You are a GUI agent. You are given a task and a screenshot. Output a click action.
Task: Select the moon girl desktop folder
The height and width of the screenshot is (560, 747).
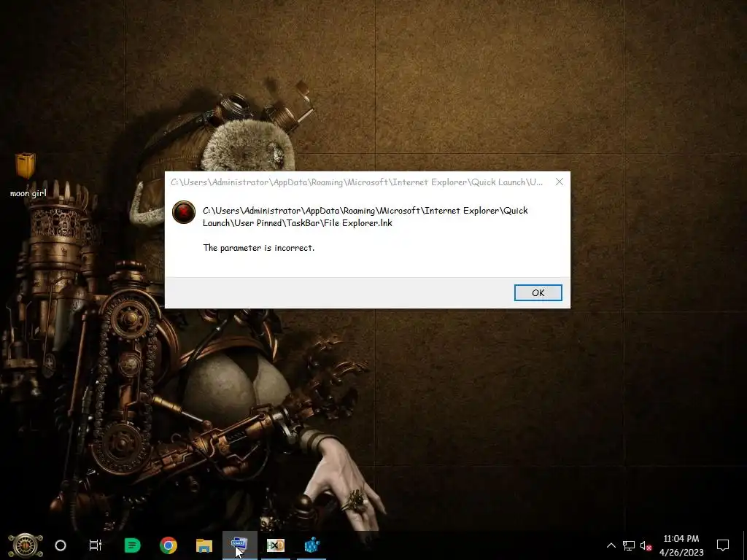coord(28,175)
